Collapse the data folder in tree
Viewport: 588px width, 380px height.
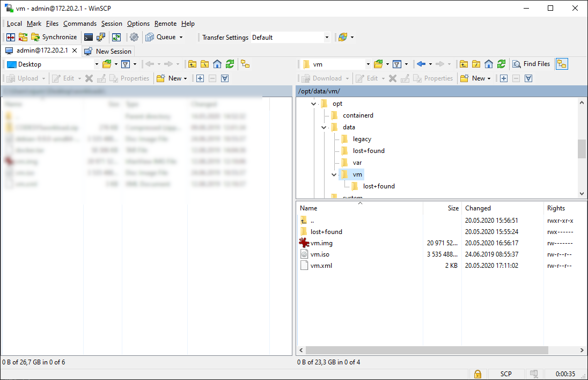[324, 127]
